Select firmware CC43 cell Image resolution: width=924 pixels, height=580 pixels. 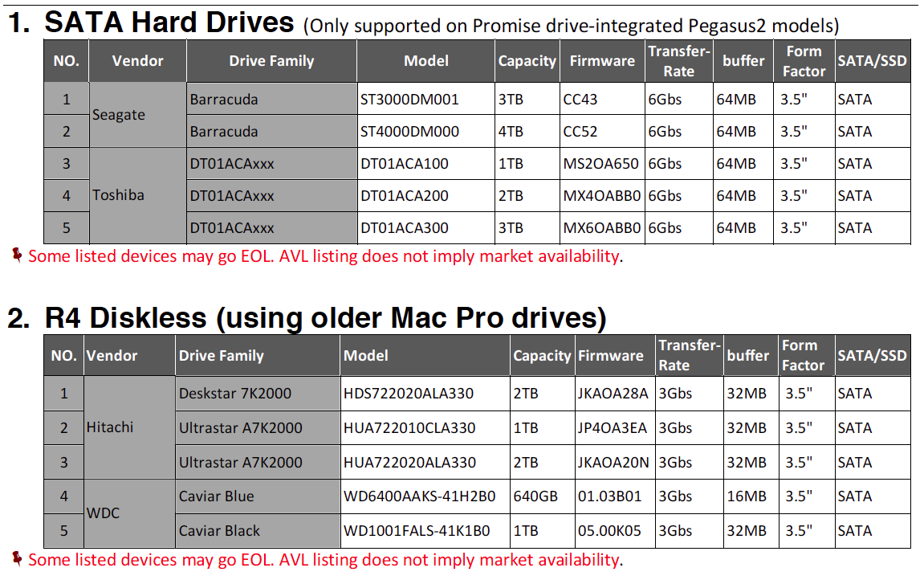click(602, 99)
